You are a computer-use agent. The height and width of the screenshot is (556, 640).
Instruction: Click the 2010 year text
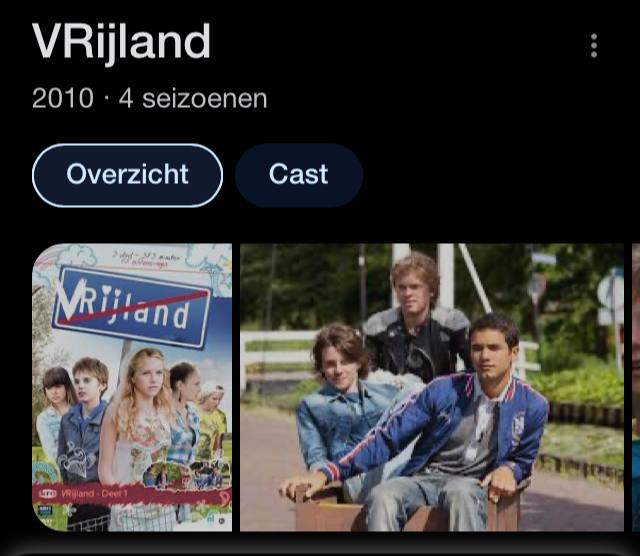[63, 98]
